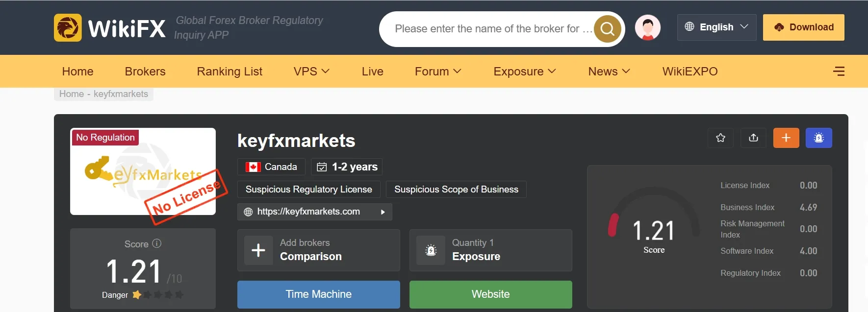Expand the VPS menu
This screenshot has height=312, width=868.
[311, 72]
